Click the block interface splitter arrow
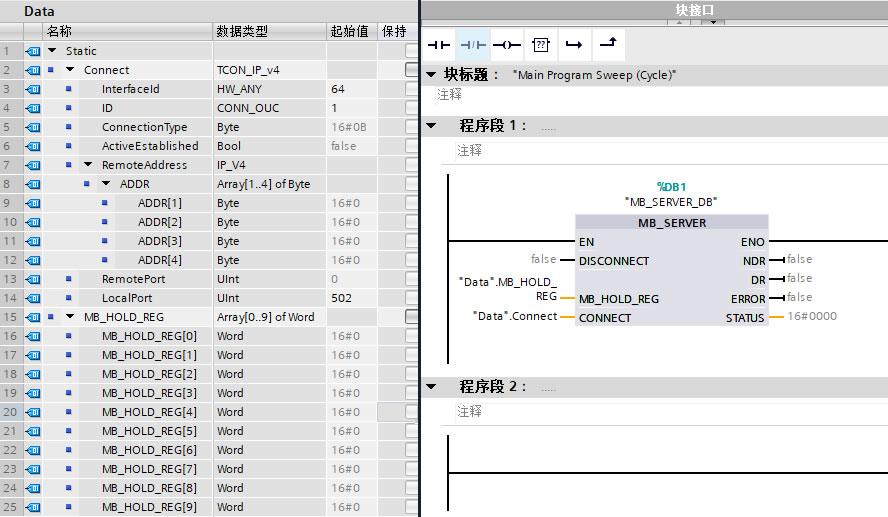The image size is (888, 517). pos(713,22)
